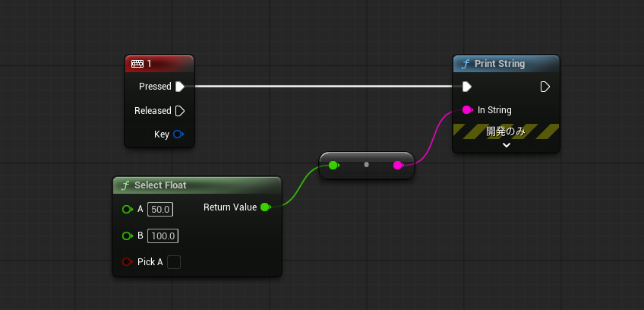Click the blue Key output pin
Image resolution: width=644 pixels, height=310 pixels.
pyautogui.click(x=178, y=134)
